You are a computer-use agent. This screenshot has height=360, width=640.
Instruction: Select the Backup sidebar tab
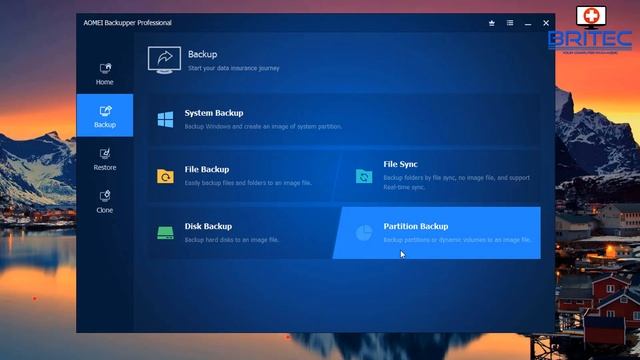click(x=104, y=116)
